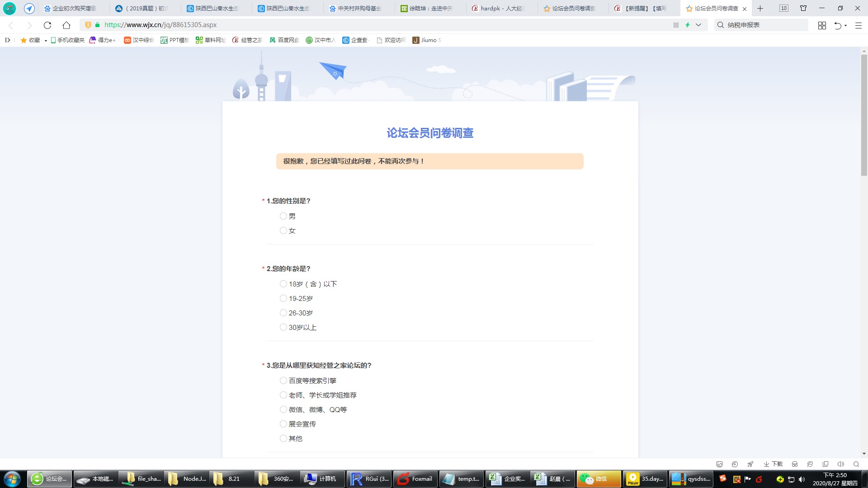Switch to the hardpk - 人大经 tab
This screenshot has height=488, width=868.
point(500,8)
